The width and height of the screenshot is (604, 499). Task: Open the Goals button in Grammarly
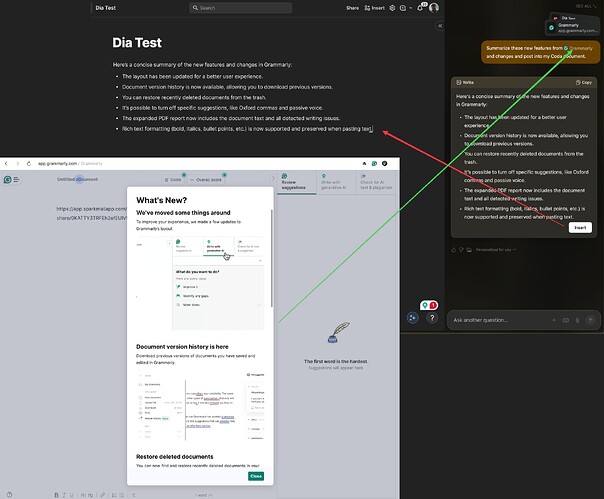click(173, 180)
